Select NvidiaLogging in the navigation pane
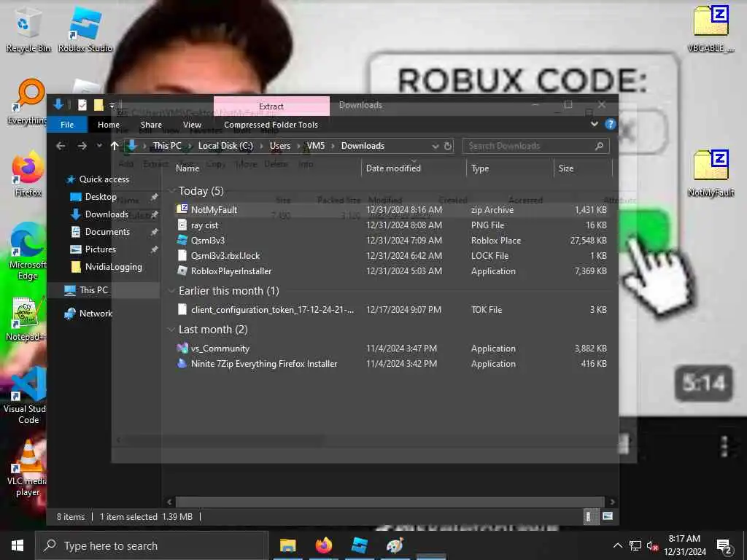 [113, 267]
